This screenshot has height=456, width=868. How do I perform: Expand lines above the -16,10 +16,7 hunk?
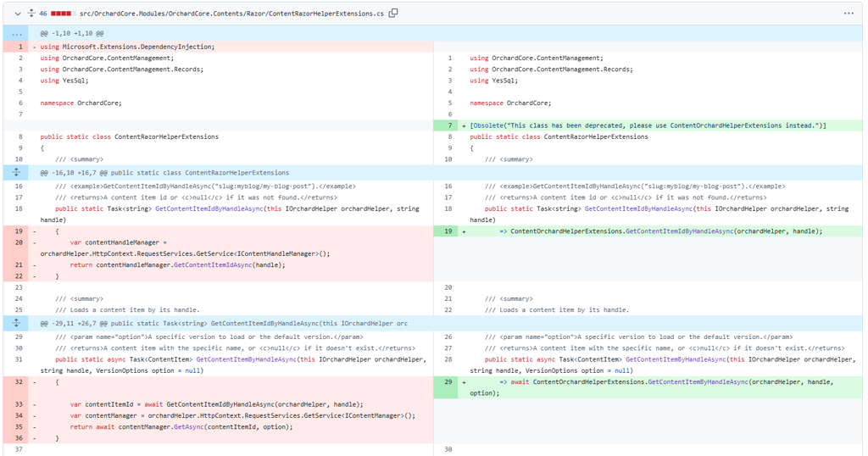click(17, 173)
